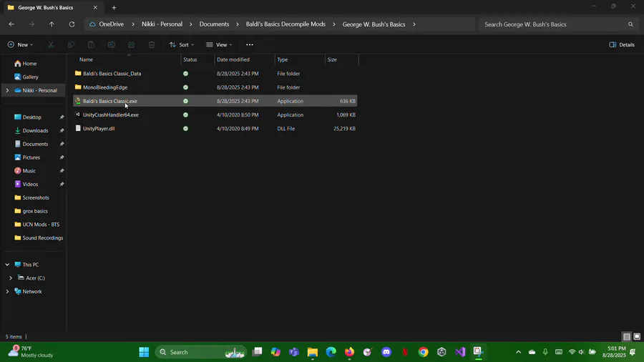Open Microsoft Edge from the taskbar

coord(331,352)
